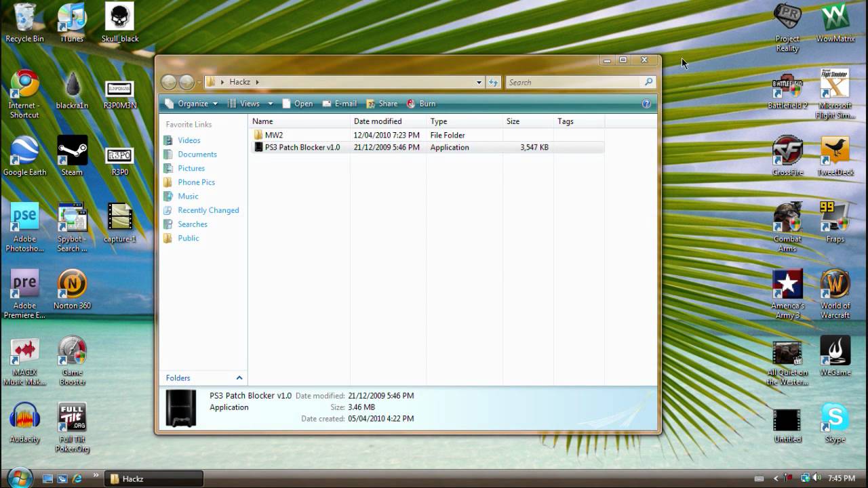868x488 pixels.
Task: Open MAGIX Music Maker desktop icon
Action: coord(24,361)
